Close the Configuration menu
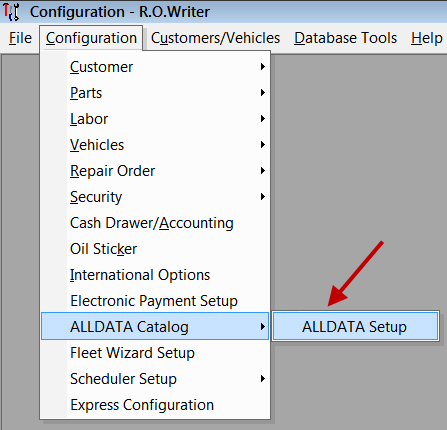Image resolution: width=447 pixels, height=430 pixels. (91, 38)
